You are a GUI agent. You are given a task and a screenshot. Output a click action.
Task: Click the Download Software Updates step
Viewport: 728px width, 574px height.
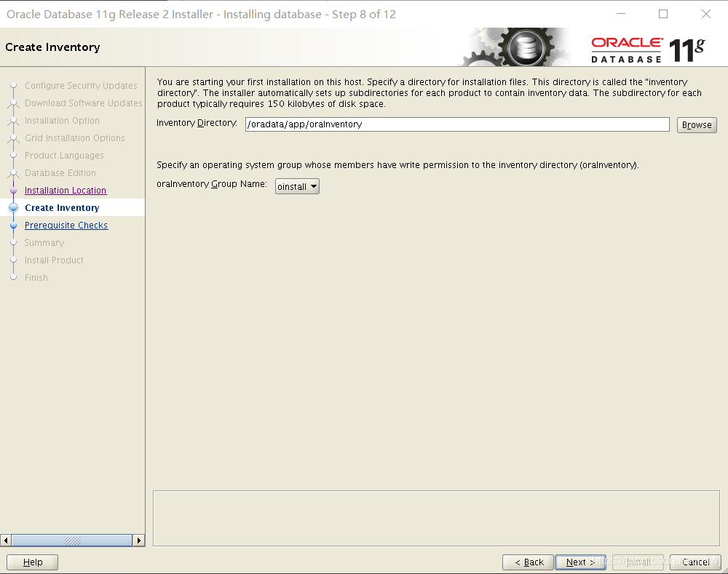pyautogui.click(x=84, y=103)
